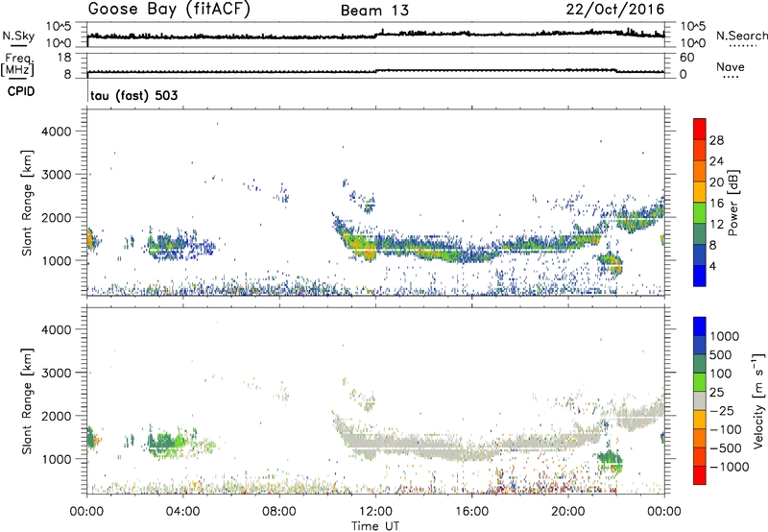
Task: Click the 28 tick on Power color bar
Action: pos(716,140)
